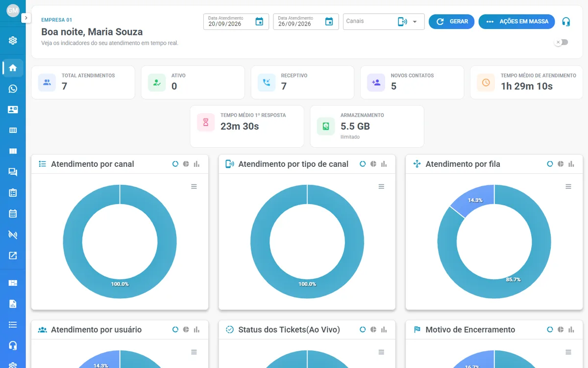Click the EMPRESA 01 label
588x368 pixels.
pos(56,20)
